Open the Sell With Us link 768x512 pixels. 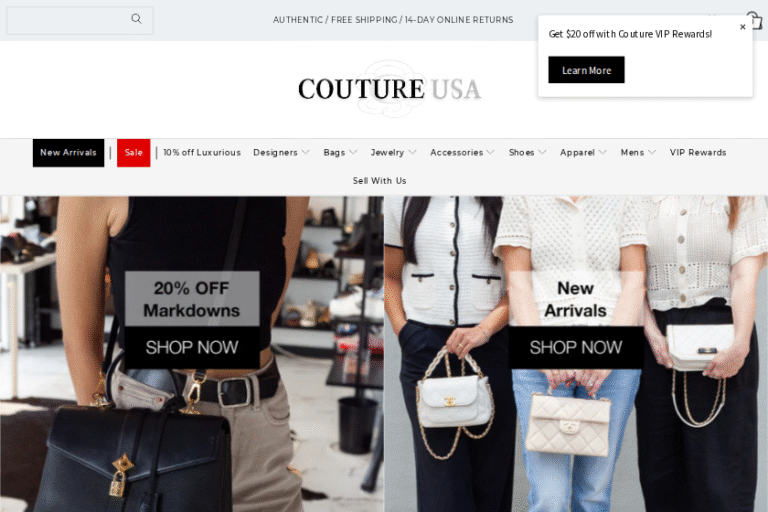coord(380,181)
